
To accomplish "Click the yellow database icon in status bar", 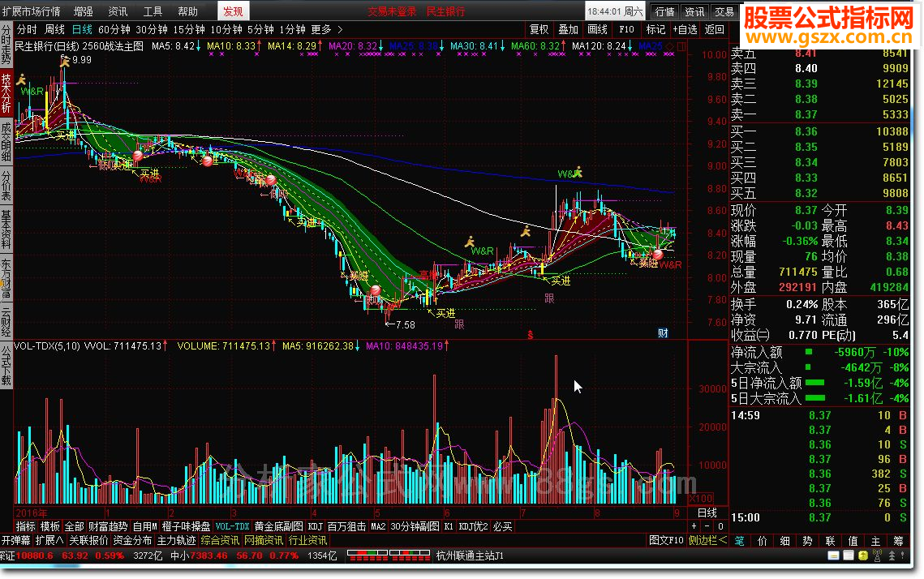I will (862, 555).
